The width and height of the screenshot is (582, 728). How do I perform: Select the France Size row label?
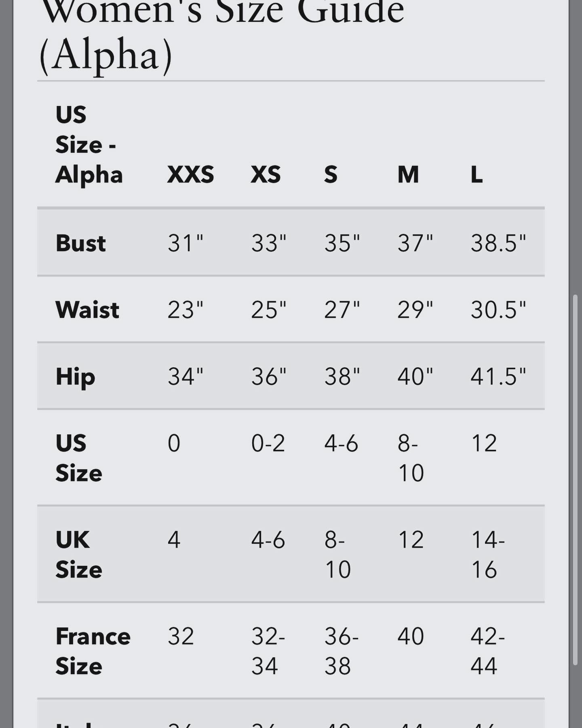93,651
